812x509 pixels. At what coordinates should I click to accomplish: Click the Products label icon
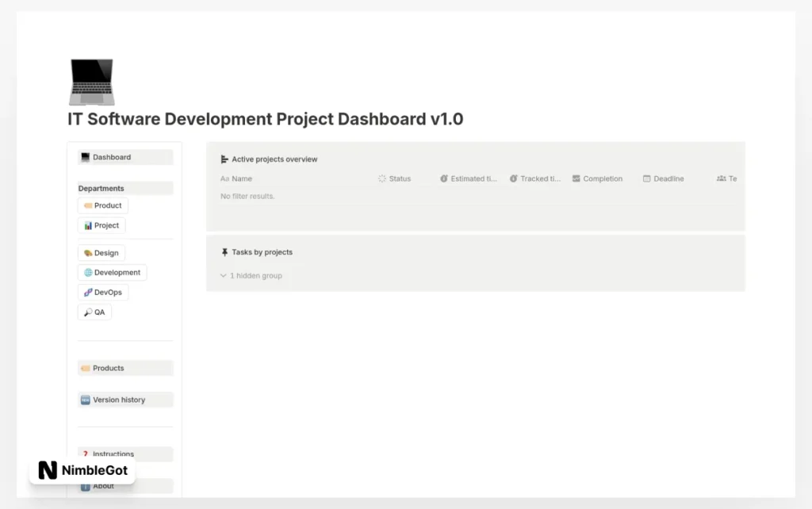86,368
